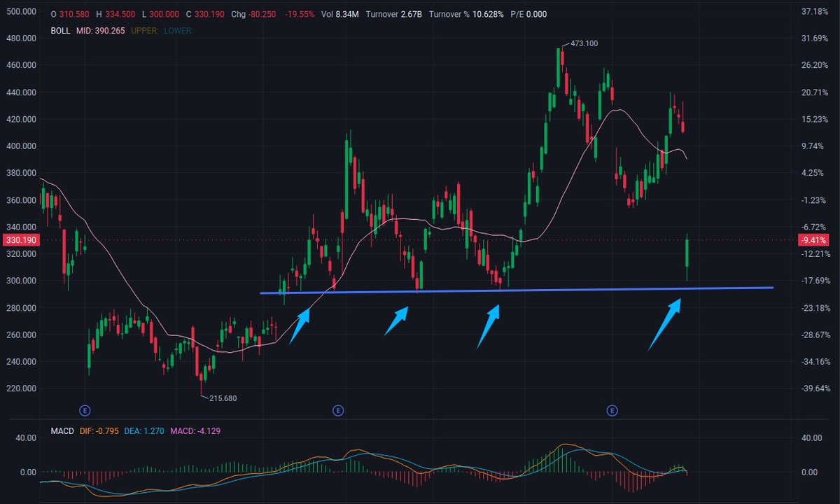The height and width of the screenshot is (504, 840).
Task: Click the 460.000 price axis label
Action: point(21,65)
